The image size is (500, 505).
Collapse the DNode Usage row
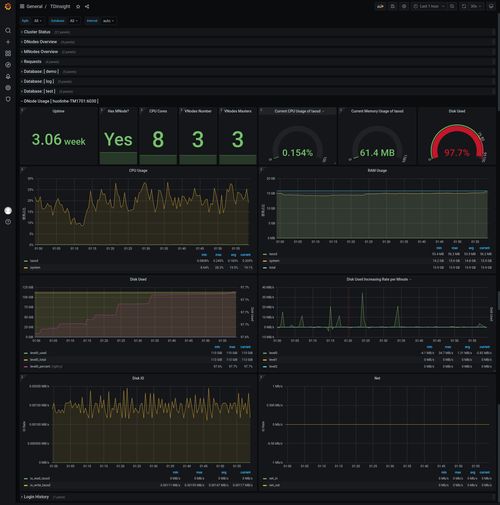point(61,101)
